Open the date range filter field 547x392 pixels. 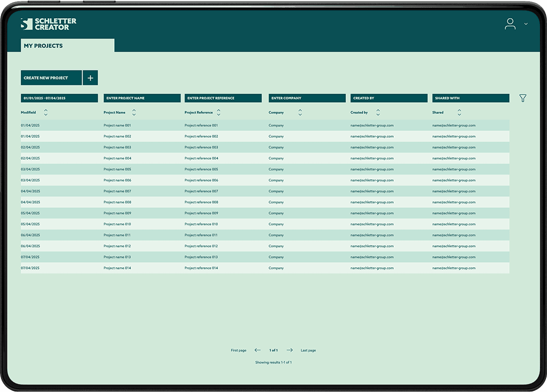[x=59, y=98]
